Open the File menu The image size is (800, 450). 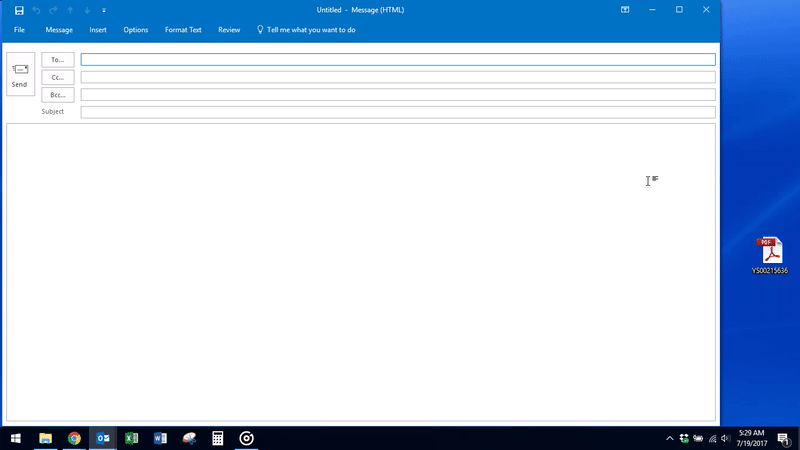(x=19, y=30)
